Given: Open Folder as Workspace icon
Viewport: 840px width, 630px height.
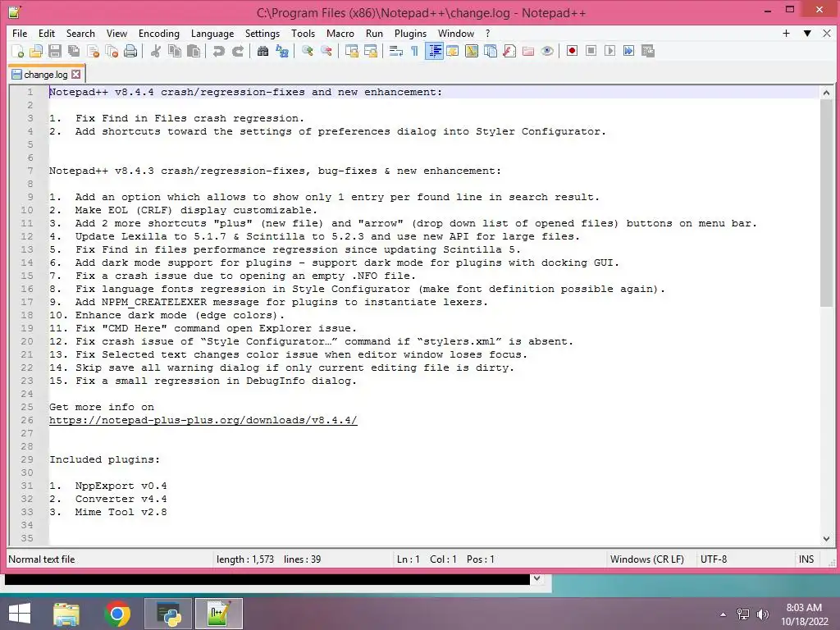Looking at the screenshot, I should [528, 51].
